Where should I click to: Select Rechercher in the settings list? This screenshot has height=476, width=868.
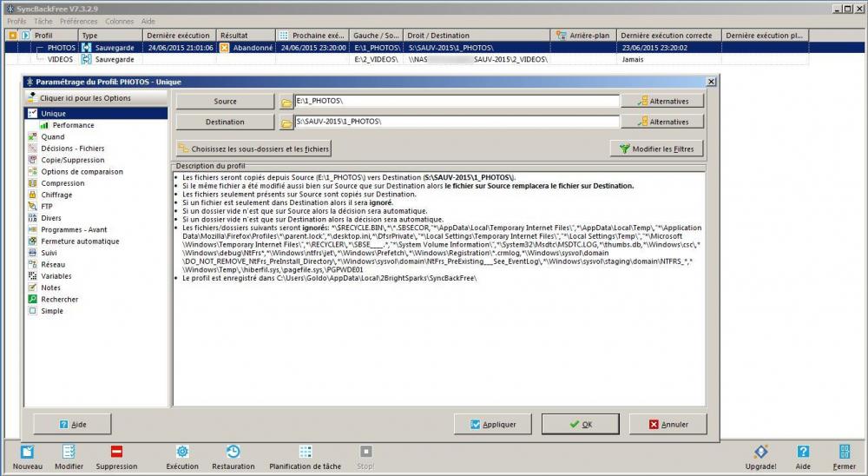59,299
